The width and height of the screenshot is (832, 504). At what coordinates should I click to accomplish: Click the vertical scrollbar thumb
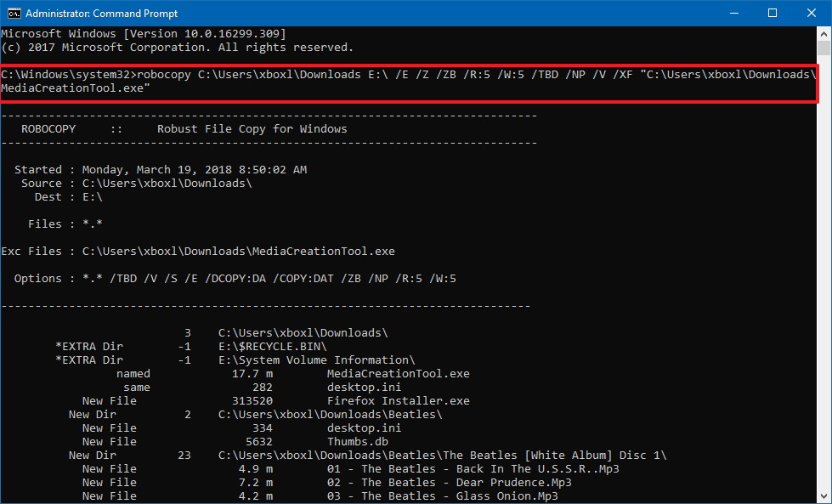tap(824, 48)
